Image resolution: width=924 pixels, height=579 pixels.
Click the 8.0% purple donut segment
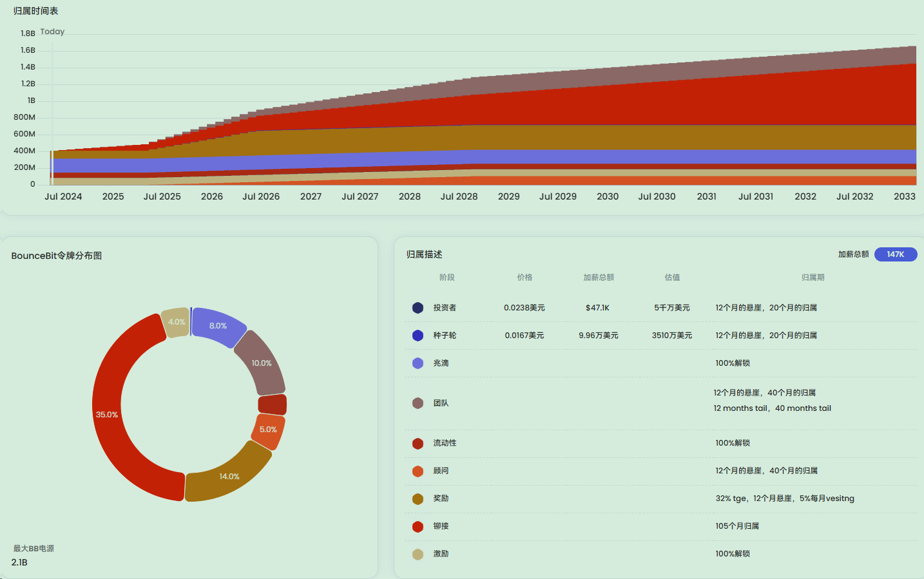(218, 326)
